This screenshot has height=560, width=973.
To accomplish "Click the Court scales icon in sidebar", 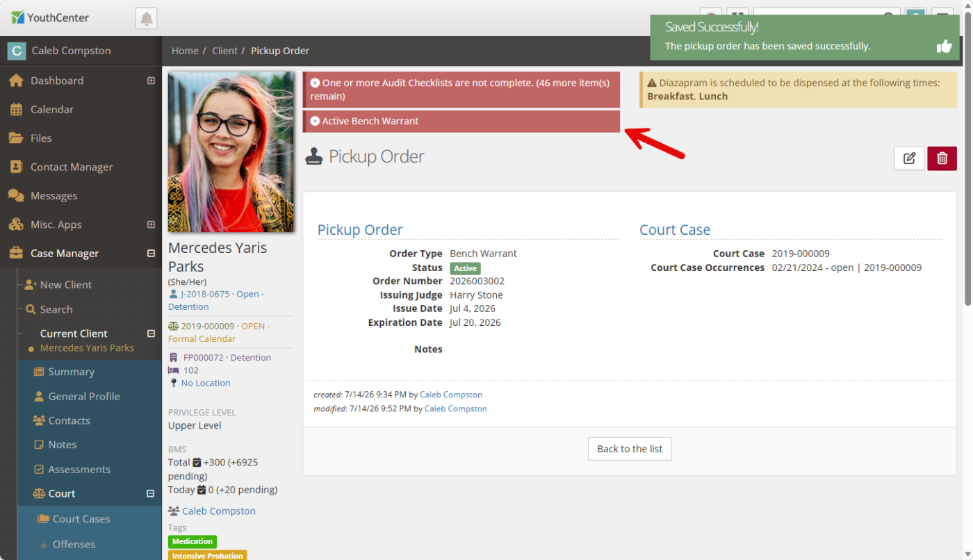I will point(40,494).
